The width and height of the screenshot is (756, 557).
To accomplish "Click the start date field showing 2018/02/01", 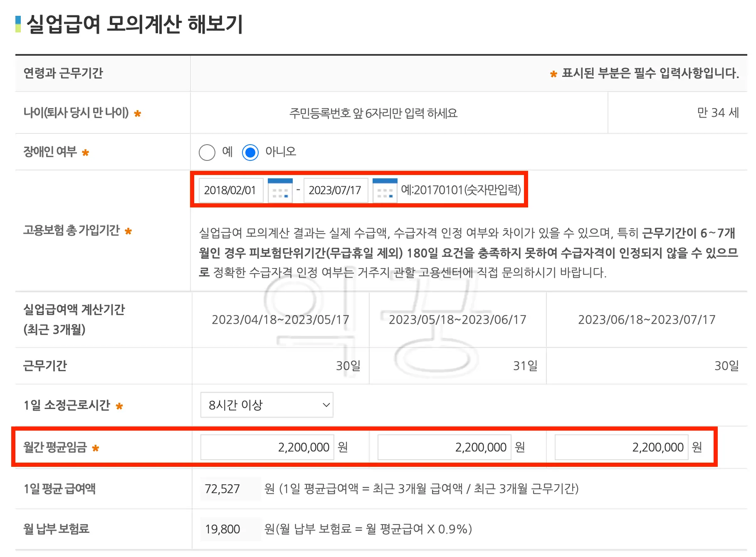I will 231,190.
